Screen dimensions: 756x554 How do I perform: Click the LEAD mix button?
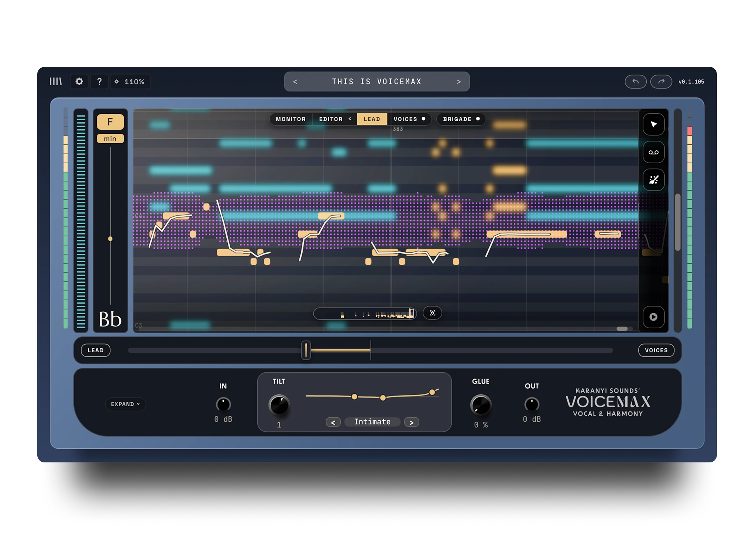pyautogui.click(x=96, y=350)
